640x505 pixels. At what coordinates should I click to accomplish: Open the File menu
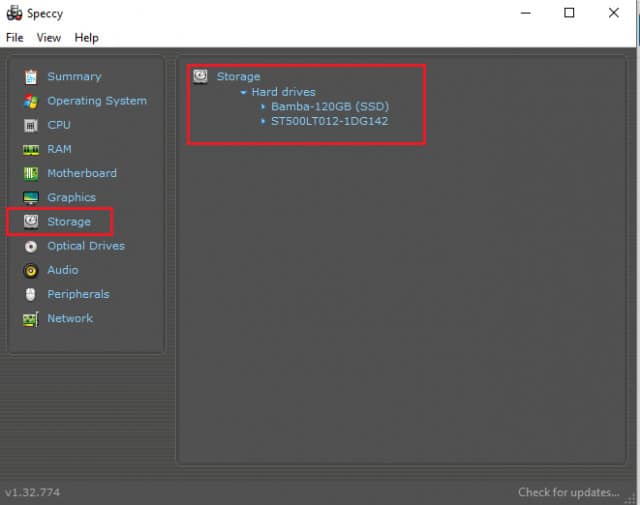coord(14,38)
